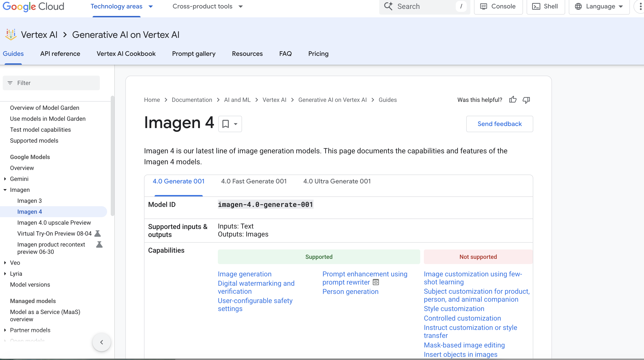Open the Shell terminal
The height and width of the screenshot is (360, 644).
coord(546,6)
